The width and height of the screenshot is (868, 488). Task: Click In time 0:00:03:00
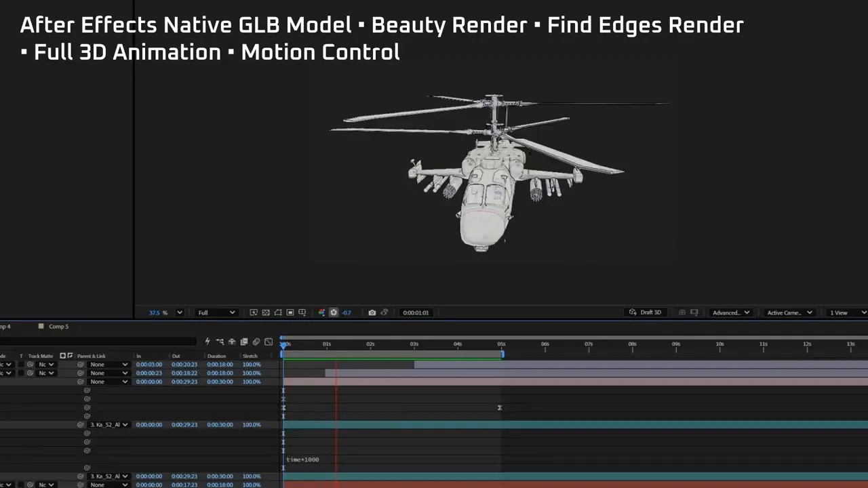coord(149,365)
